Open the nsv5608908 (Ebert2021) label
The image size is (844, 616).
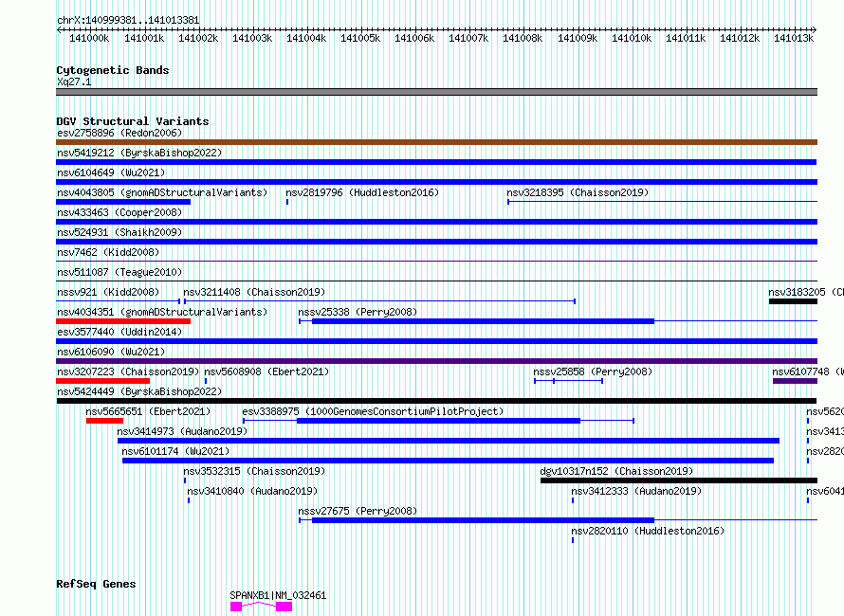coord(266,371)
